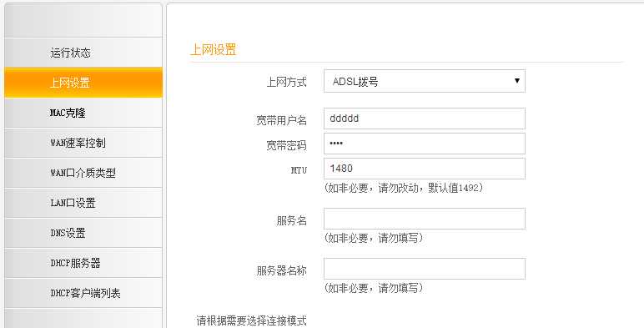Screen dimensions: 644x328
Task: Click the 宽带用户名 input field
Action: [x=425, y=119]
